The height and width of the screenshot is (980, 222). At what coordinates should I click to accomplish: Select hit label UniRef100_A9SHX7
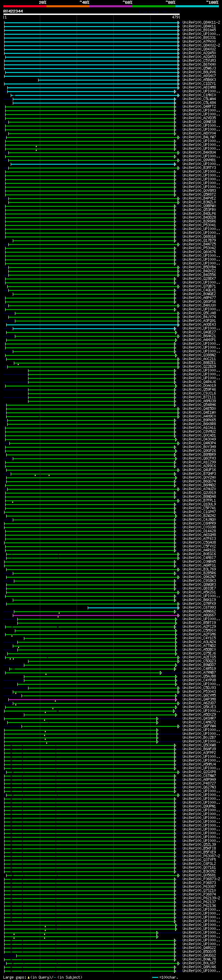199,76
